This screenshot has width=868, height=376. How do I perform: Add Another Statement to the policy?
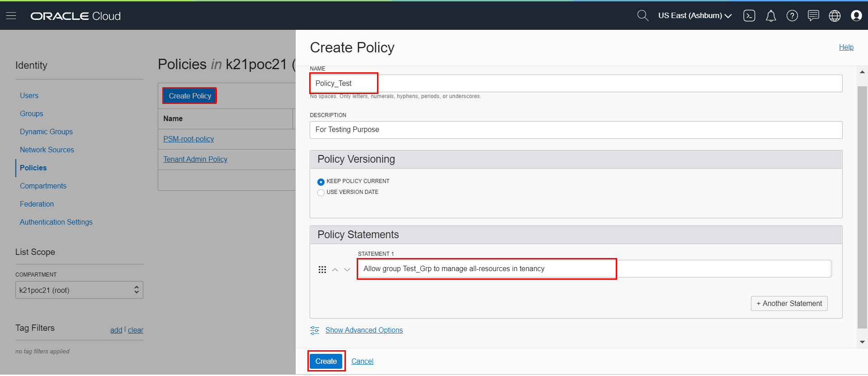tap(789, 304)
